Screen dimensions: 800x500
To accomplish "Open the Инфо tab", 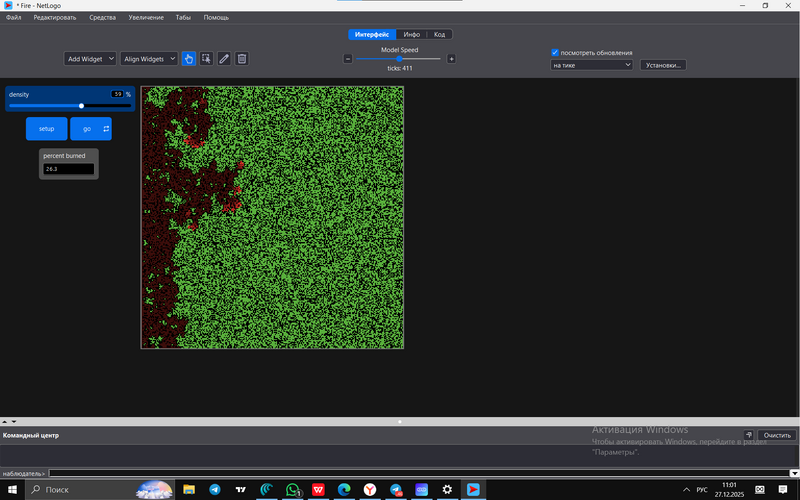I will tap(411, 34).
